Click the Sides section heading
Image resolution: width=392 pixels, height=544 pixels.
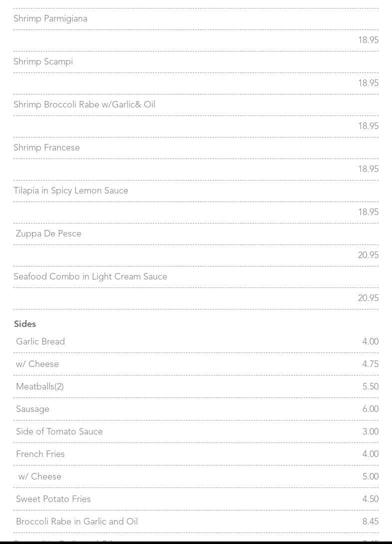pos(25,324)
